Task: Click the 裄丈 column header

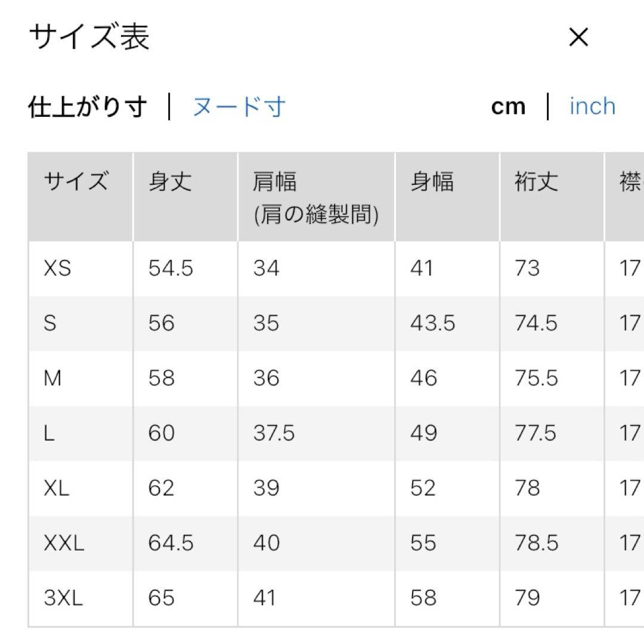Action: tap(537, 181)
